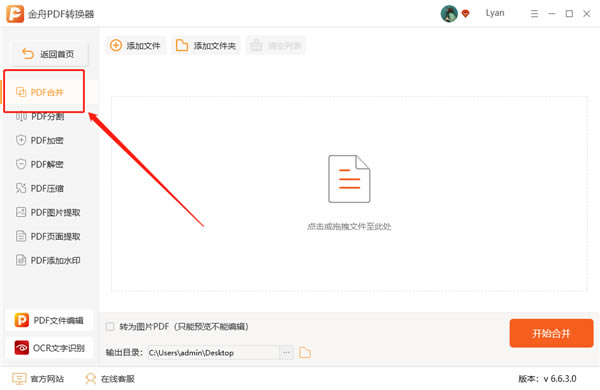Click the PDF加密 shield icon

point(21,140)
